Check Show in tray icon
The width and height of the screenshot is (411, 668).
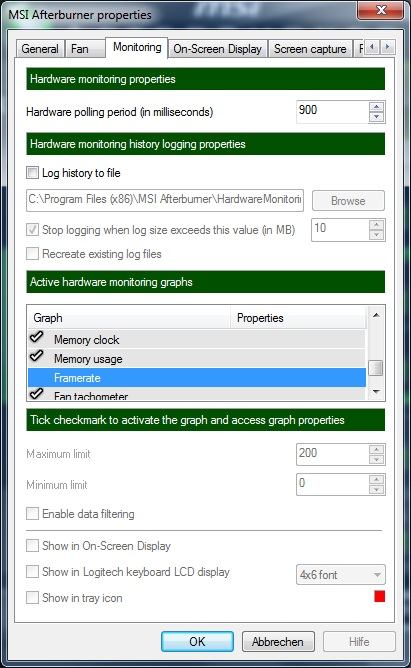[32, 597]
